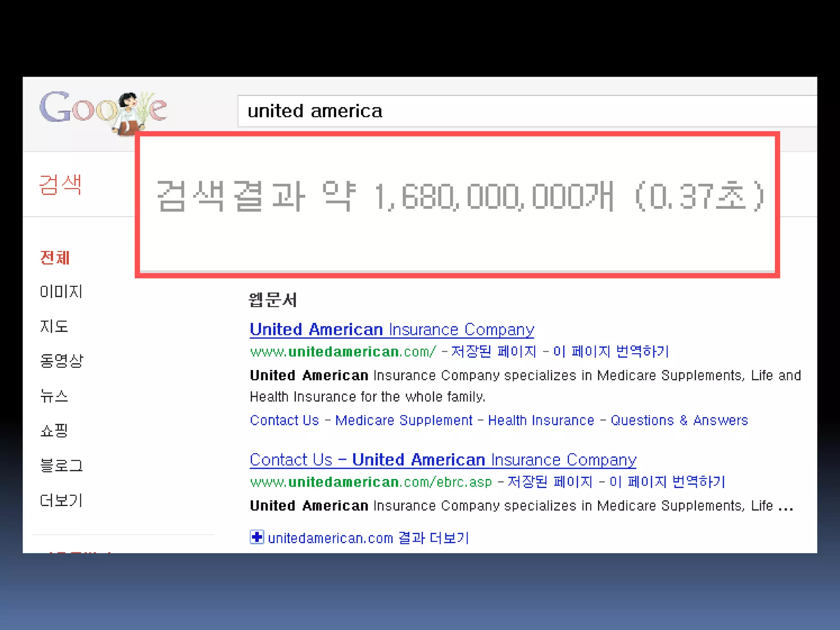Open cached page link of first result
The width and height of the screenshot is (840, 630).
coord(493,352)
